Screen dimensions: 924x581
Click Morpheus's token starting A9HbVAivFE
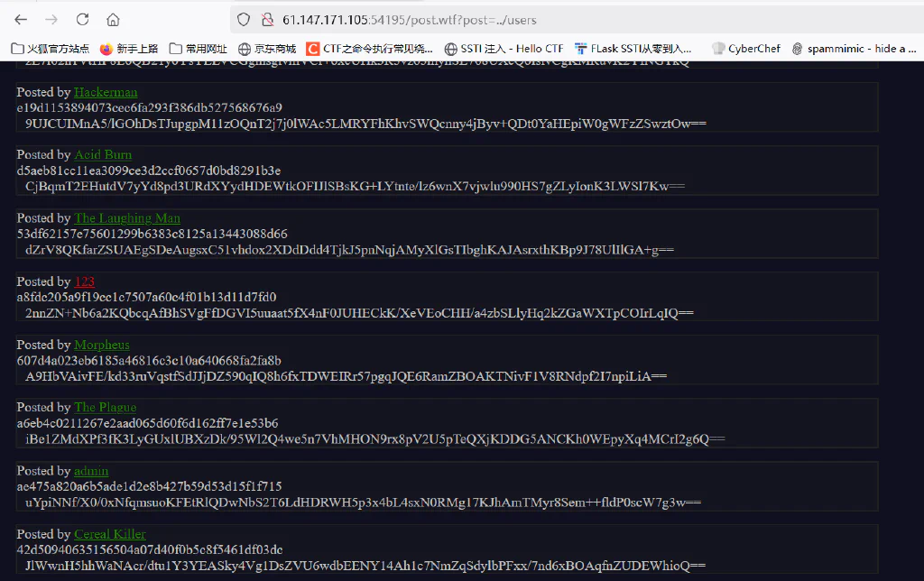(x=346, y=376)
